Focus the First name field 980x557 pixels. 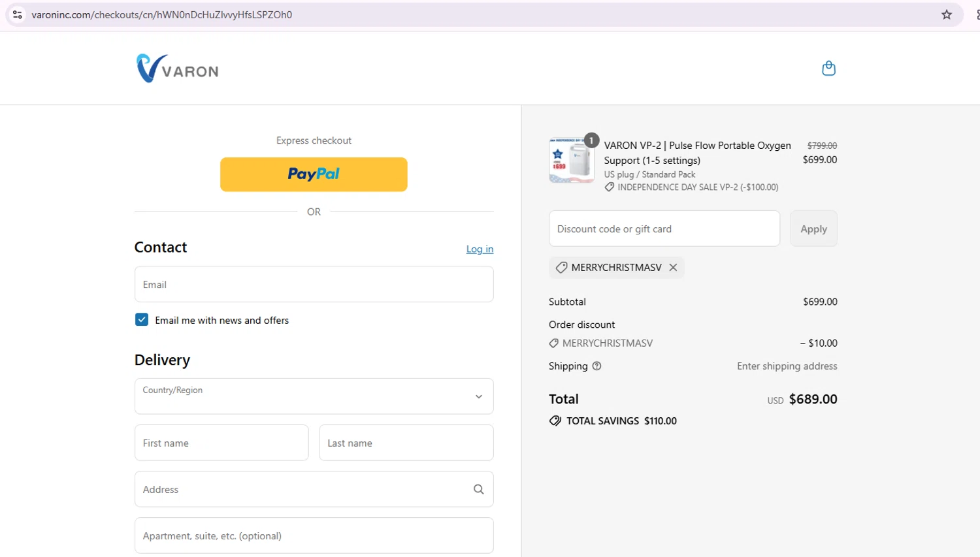(x=221, y=443)
